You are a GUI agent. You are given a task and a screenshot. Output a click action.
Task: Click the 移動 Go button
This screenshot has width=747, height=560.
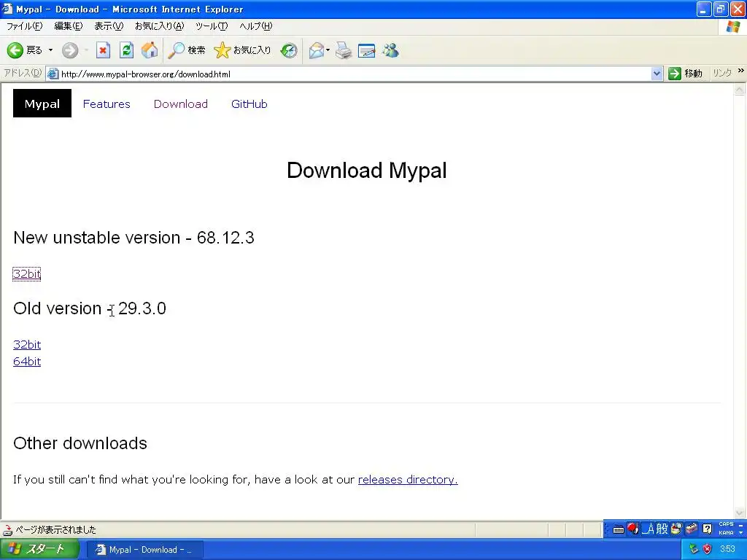tap(686, 74)
